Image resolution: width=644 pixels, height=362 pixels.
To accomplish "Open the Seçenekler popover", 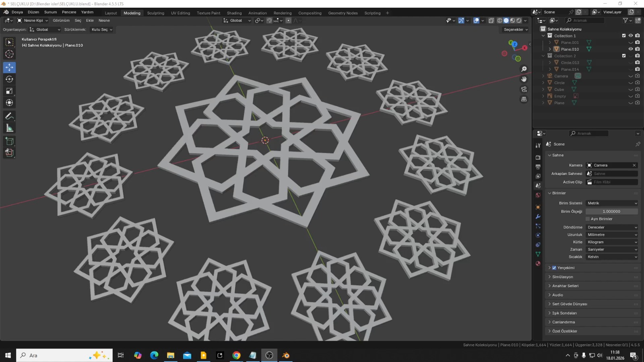I will point(514,29).
